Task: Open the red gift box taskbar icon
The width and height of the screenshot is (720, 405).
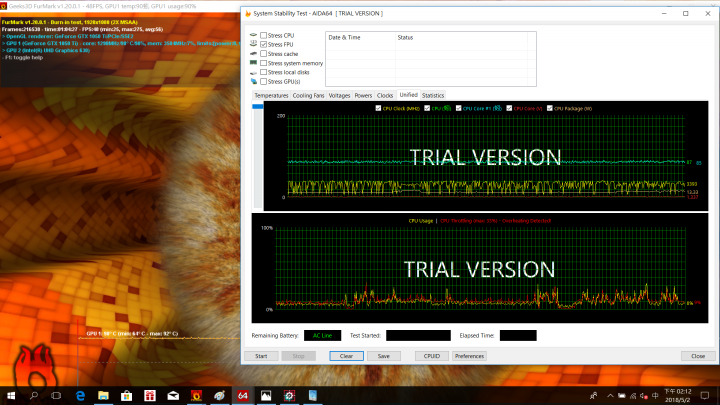Action: click(x=150, y=395)
